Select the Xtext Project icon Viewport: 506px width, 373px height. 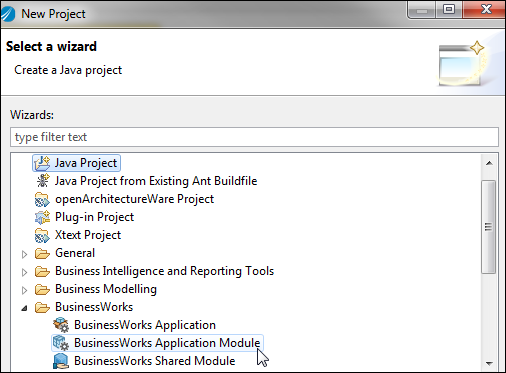(x=42, y=235)
